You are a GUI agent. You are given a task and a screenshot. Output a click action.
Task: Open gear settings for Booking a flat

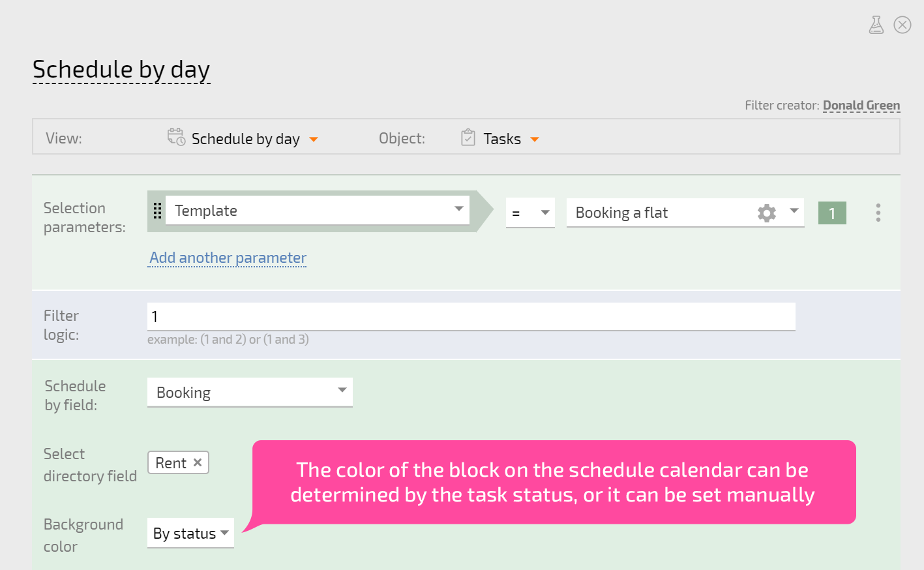click(x=767, y=213)
